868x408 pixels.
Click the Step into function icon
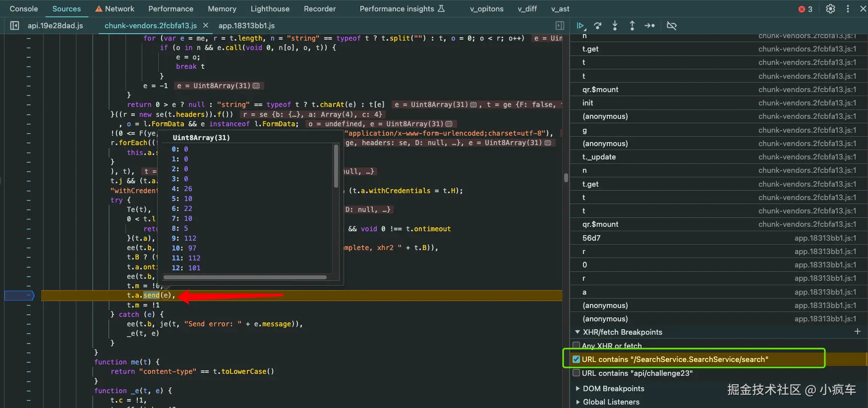pyautogui.click(x=615, y=26)
